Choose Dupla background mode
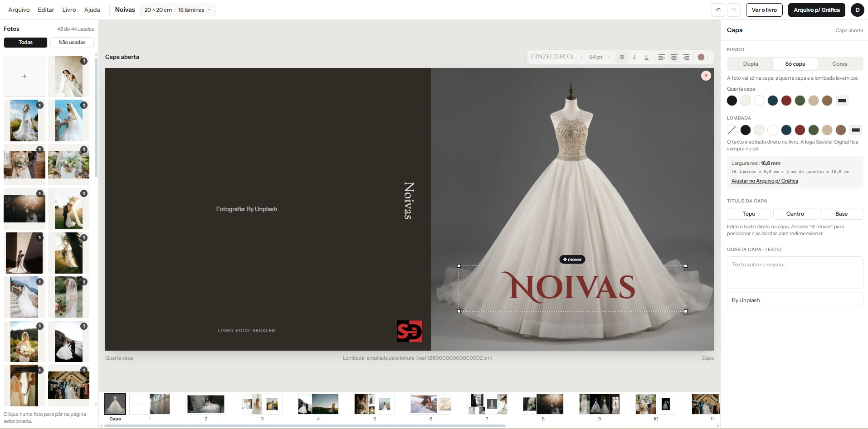 click(750, 64)
